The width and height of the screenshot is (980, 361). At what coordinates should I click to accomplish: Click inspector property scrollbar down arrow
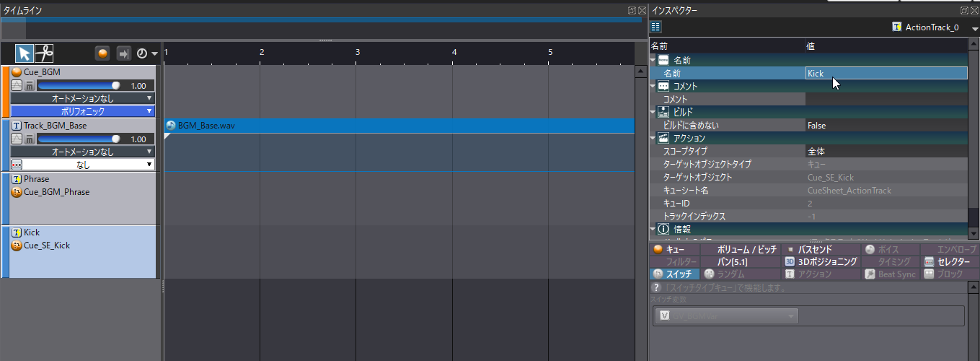coord(974,234)
